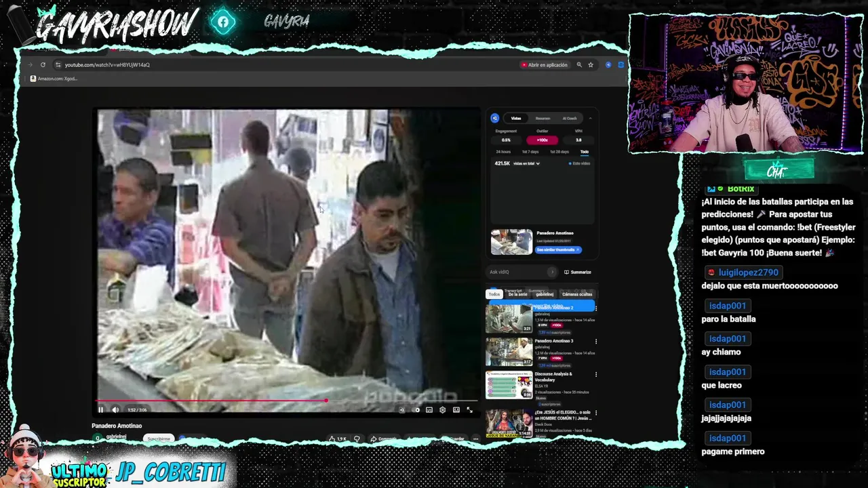Open the gabrielnej channel avatar
The image size is (868, 488).
pyautogui.click(x=98, y=438)
